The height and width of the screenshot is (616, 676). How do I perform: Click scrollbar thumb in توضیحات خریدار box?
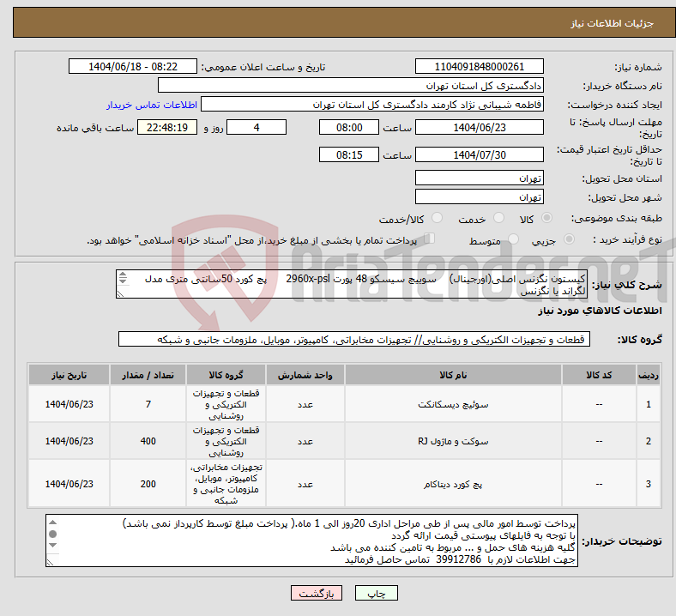52,534
